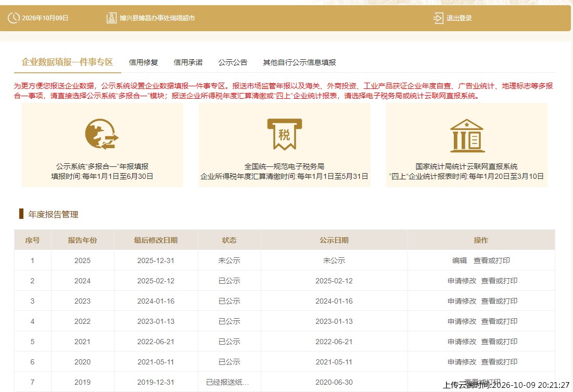Click the 2021-05-11 last modified date cell
The width and height of the screenshot is (573, 392).
click(x=156, y=362)
